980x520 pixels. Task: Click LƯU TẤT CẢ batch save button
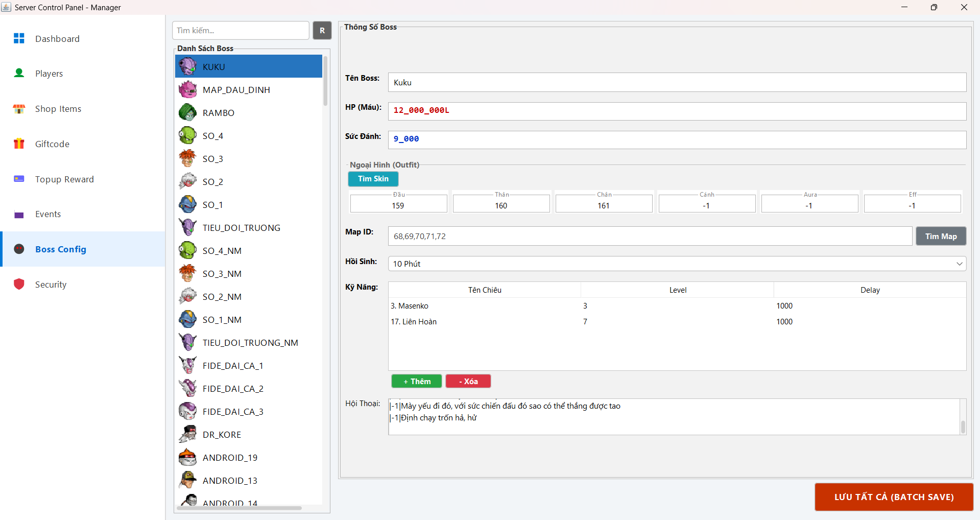[894, 497]
